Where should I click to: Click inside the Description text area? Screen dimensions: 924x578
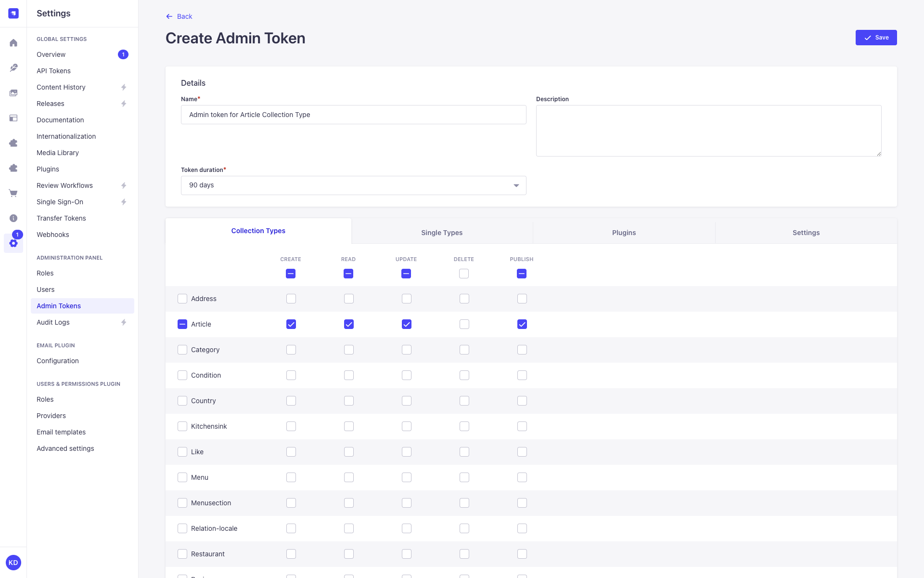(708, 130)
